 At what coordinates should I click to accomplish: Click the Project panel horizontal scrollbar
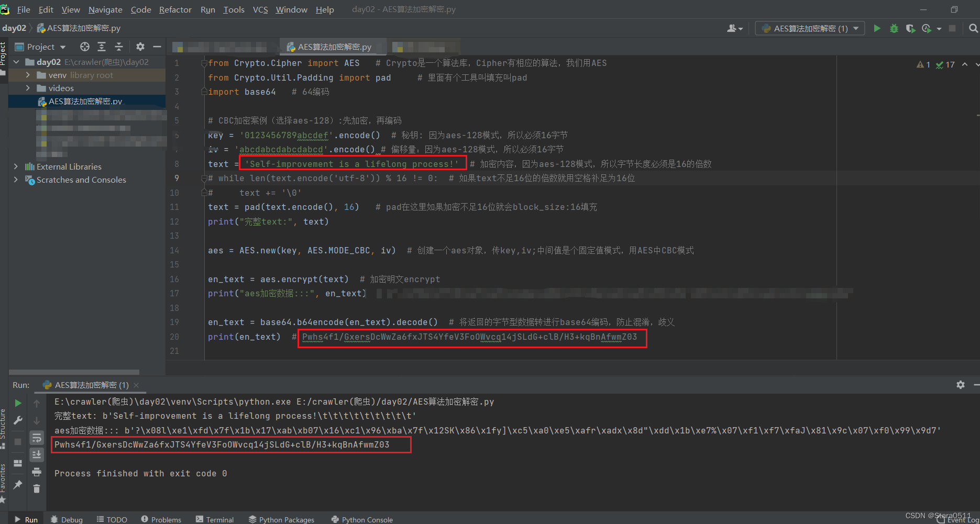[x=74, y=372]
